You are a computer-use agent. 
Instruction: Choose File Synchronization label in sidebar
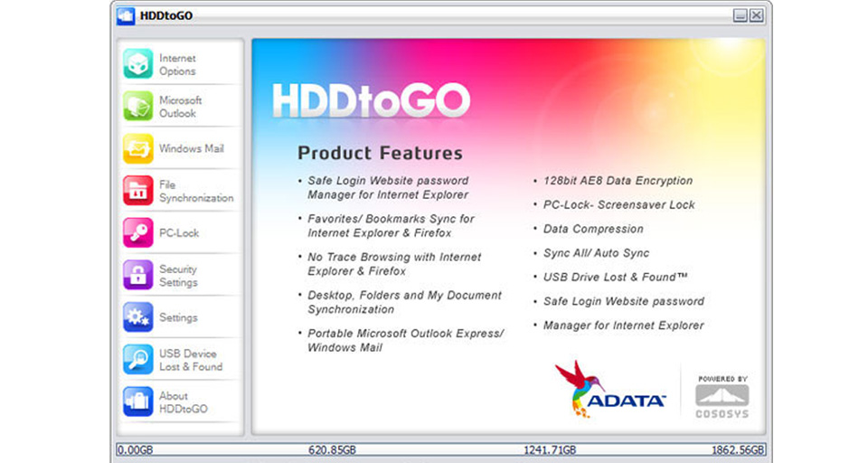tap(196, 191)
